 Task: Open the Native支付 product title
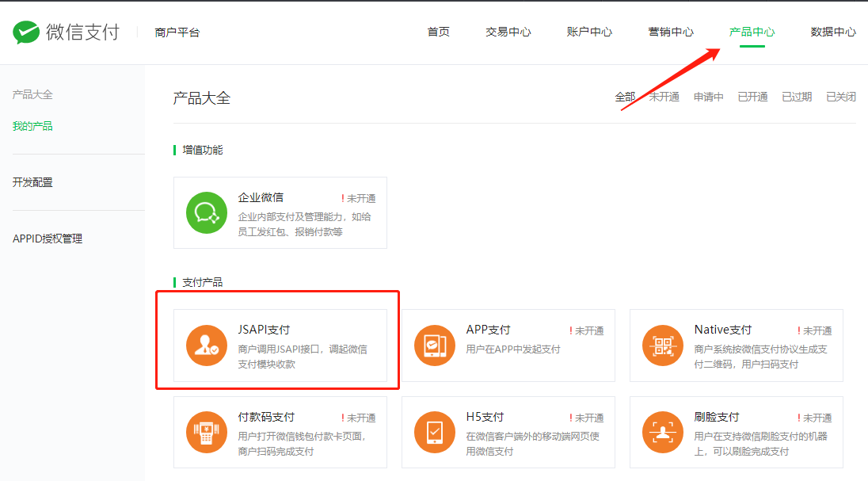pos(723,330)
